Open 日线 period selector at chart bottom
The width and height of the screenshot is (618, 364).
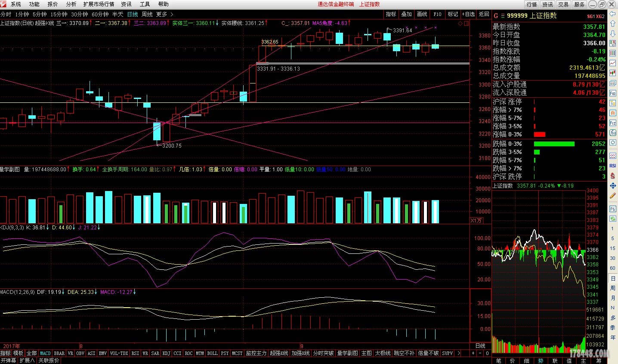[480, 346]
